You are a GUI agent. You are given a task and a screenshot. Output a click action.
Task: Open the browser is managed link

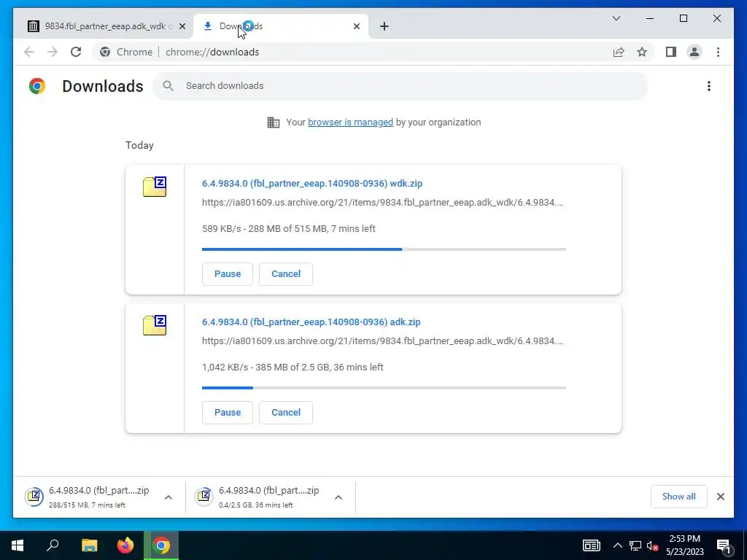click(x=350, y=122)
